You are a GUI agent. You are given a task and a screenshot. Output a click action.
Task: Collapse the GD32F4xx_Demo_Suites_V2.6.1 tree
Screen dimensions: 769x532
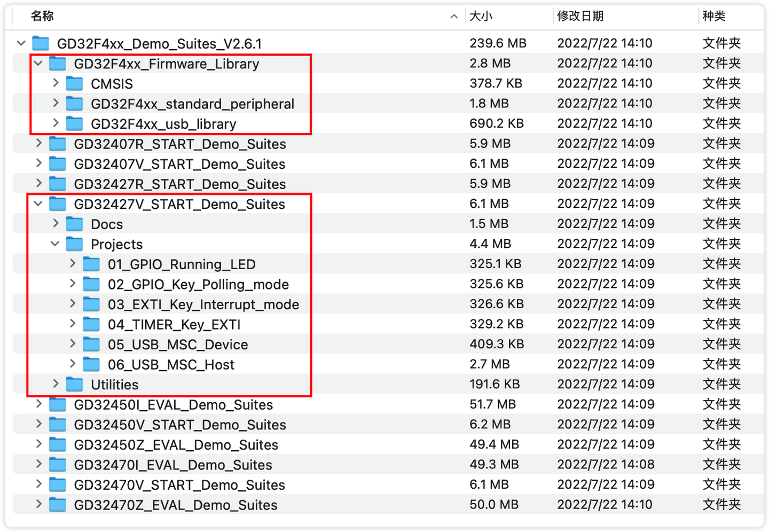[x=21, y=43]
